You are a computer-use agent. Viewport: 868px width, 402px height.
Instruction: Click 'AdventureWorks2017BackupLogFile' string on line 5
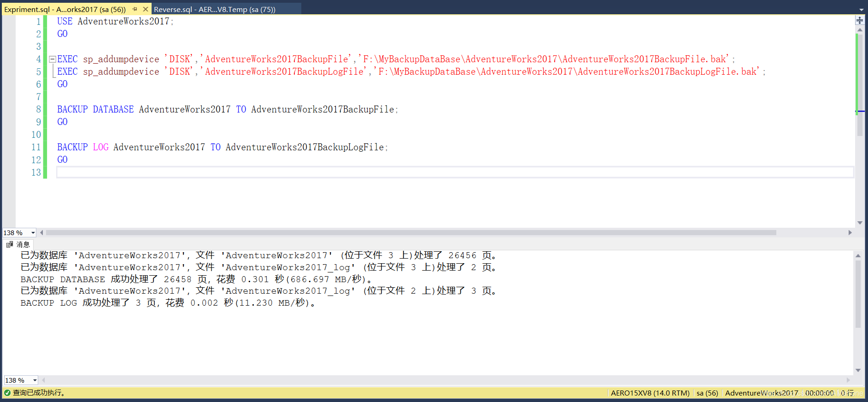point(284,71)
